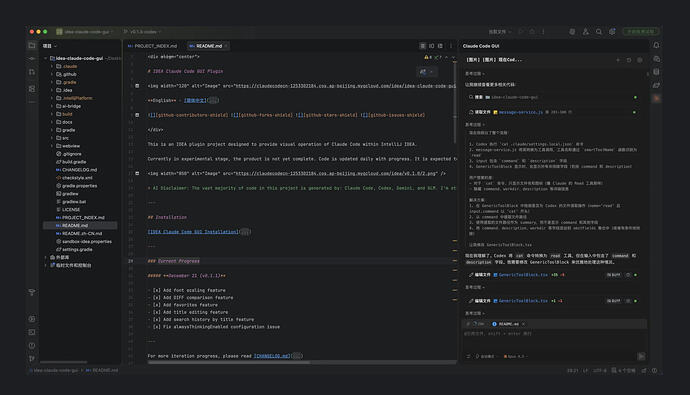
Task: Click the Search Everywhere magnifier icon
Action: click(599, 32)
